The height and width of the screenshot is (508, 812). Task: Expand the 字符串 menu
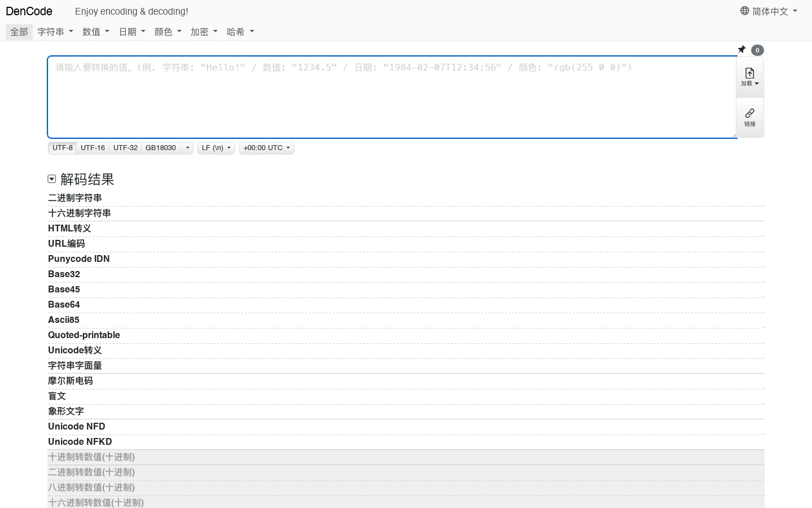(55, 32)
